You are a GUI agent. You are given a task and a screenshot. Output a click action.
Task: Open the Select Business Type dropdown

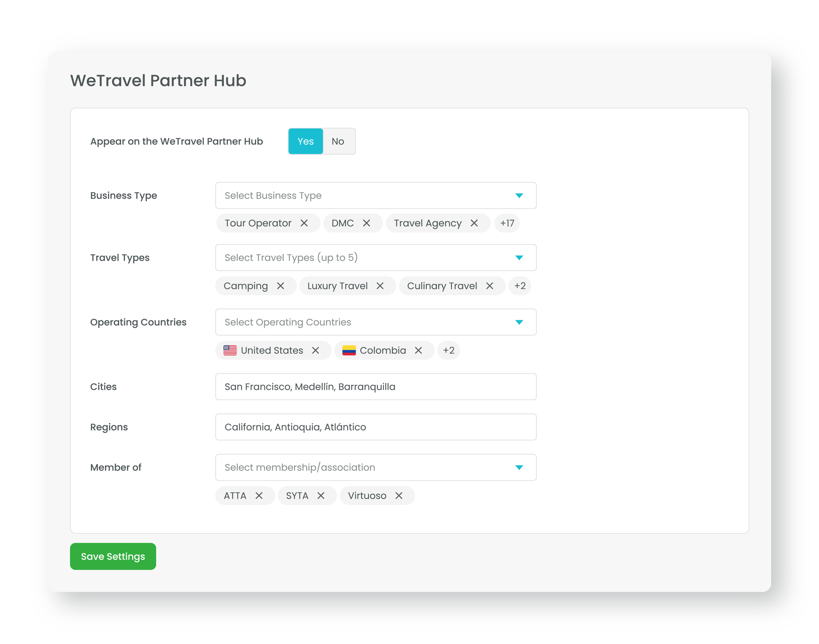pos(376,195)
